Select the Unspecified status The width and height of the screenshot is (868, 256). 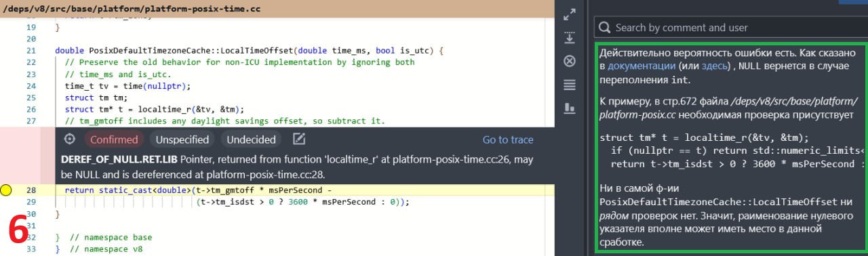[x=182, y=140]
